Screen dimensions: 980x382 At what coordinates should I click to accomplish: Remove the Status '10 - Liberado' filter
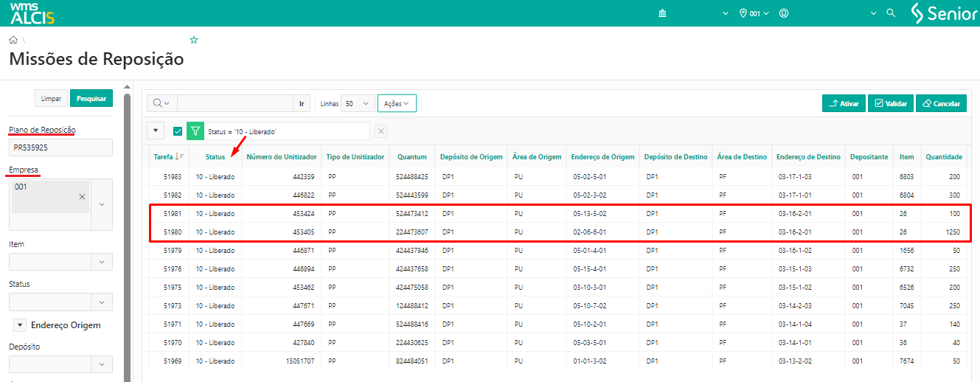(381, 131)
